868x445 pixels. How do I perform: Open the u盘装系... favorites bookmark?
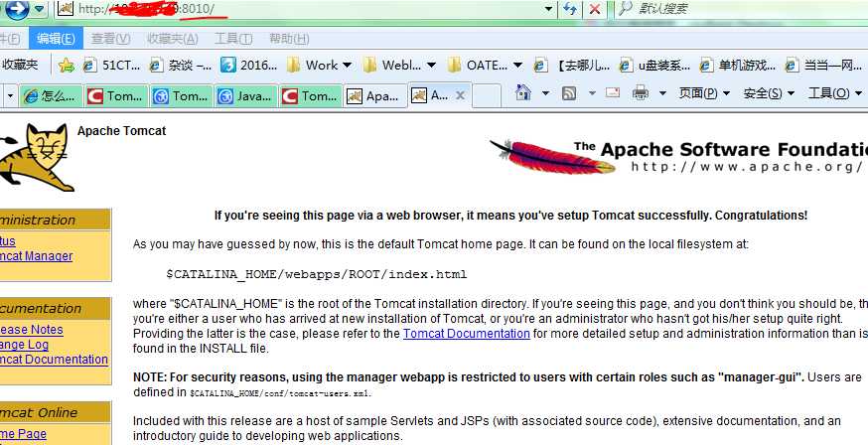coord(655,66)
